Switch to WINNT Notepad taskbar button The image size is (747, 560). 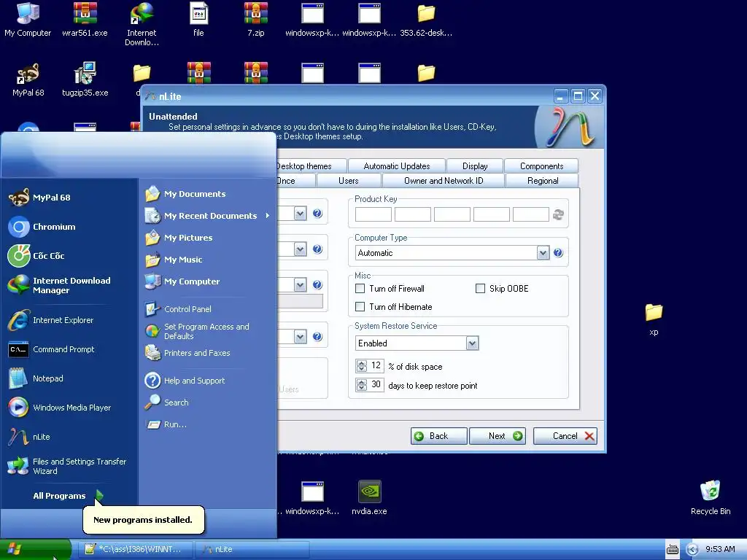[134, 549]
